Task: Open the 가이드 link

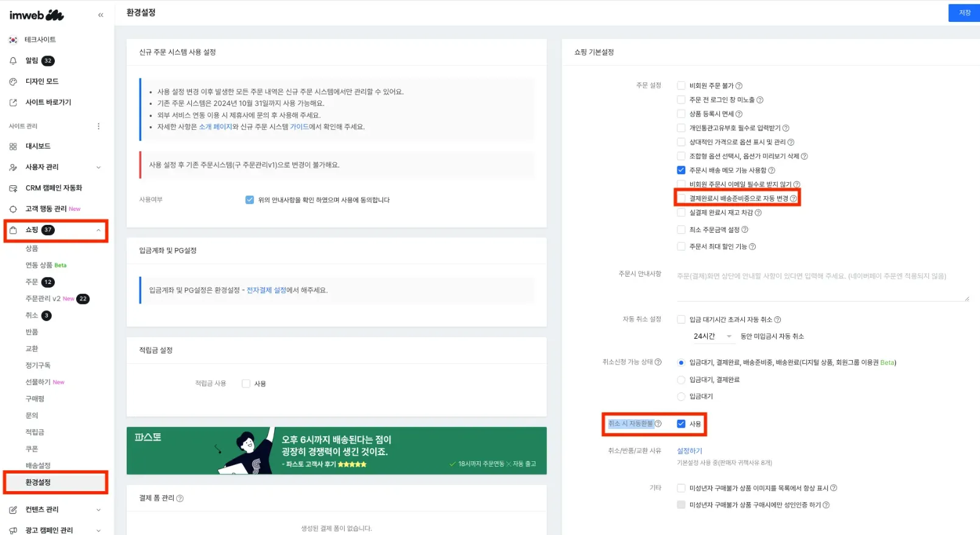Action: coord(299,127)
